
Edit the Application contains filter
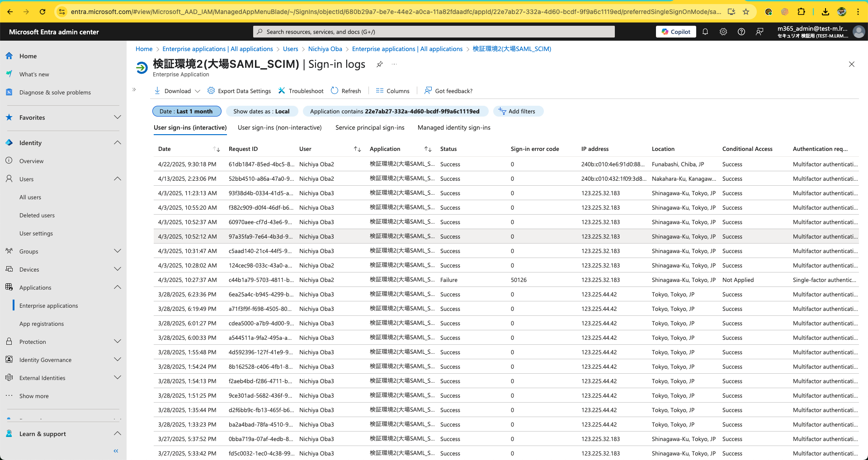[x=396, y=111]
